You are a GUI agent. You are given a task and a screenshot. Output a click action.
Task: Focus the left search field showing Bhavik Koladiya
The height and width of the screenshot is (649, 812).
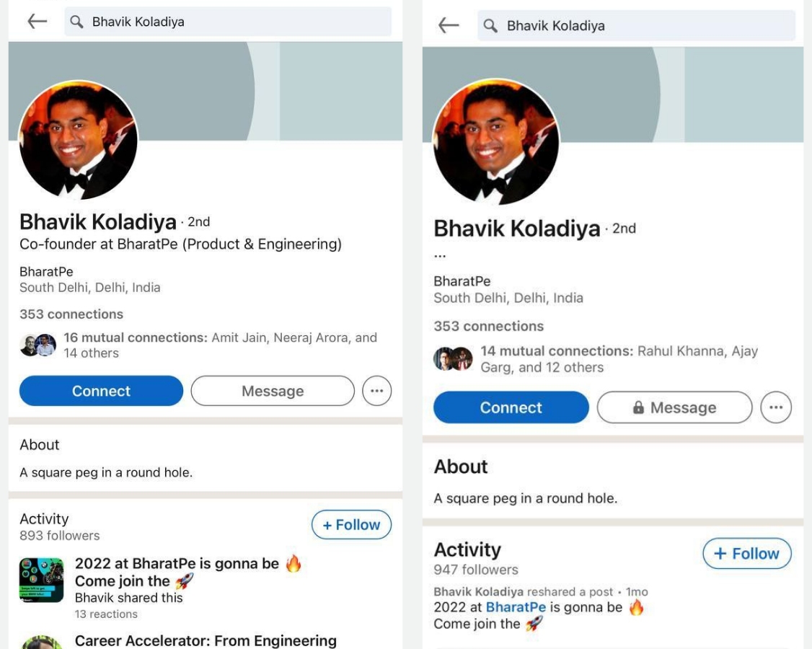[x=238, y=22]
